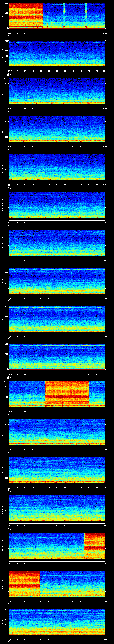Select the "15:18:00" start time label
The height and width of the screenshot is (644, 114).
[9, 184]
